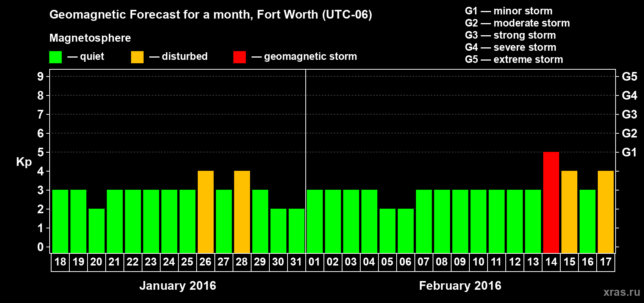Click date label 12 on the axis
The image size is (644, 303).
click(515, 262)
